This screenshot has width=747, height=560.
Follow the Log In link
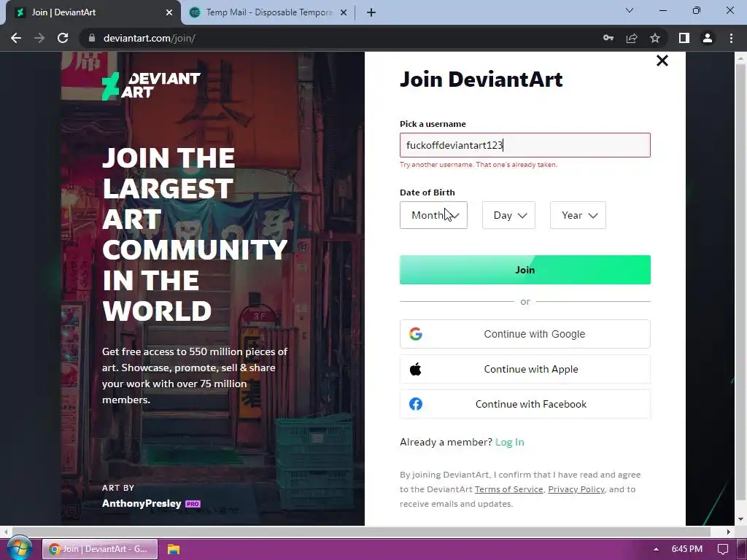[510, 442]
